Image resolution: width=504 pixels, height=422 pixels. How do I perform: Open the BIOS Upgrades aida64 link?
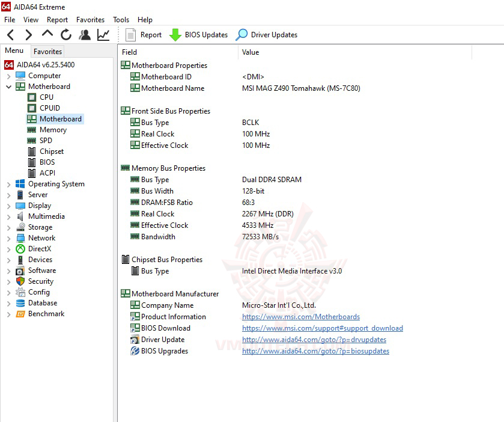point(317,351)
